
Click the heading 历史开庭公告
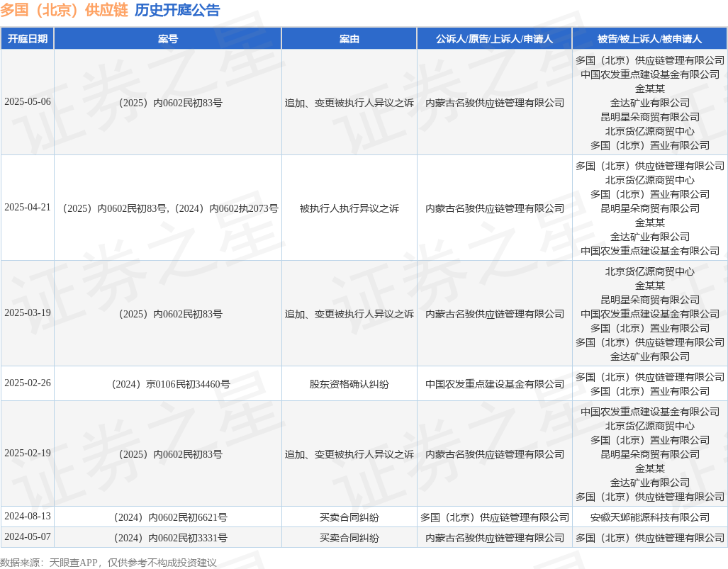coord(177,10)
